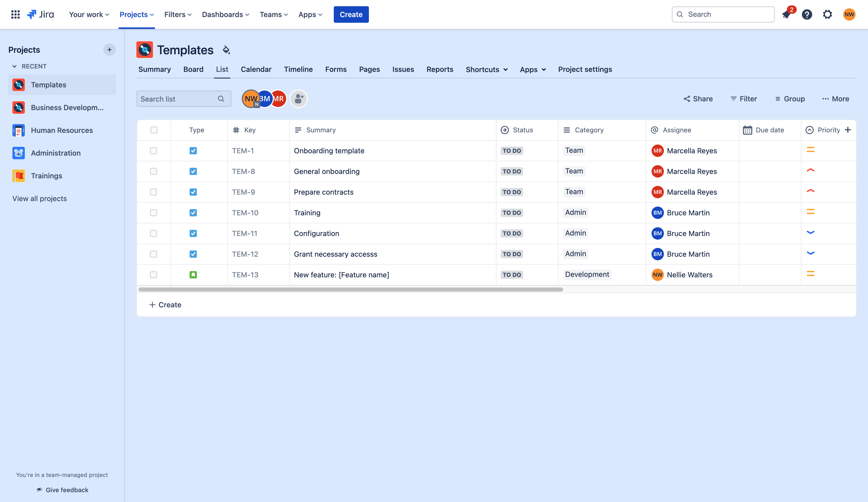The height and width of the screenshot is (502, 868).
Task: Toggle the select all checkbox in header
Action: (154, 130)
